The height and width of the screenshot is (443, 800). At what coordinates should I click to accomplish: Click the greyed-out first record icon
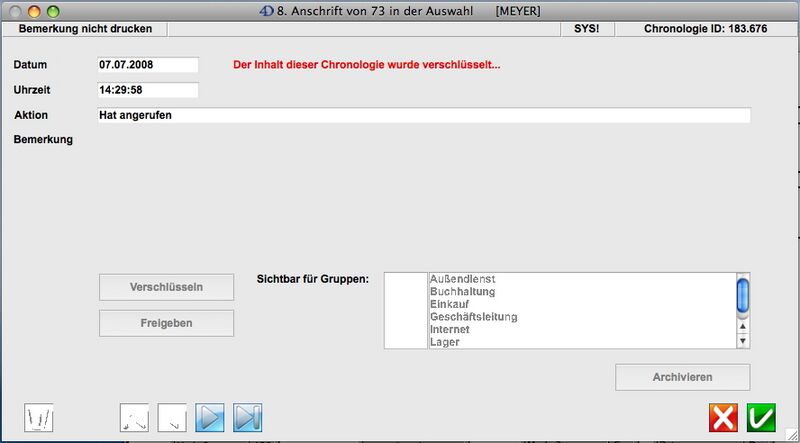point(134,417)
